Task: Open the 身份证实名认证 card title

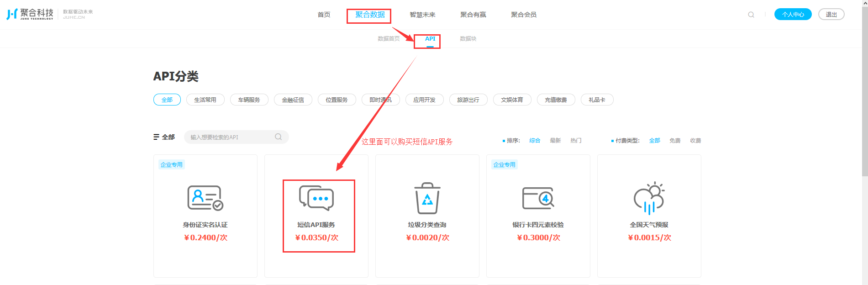Action: pos(205,225)
